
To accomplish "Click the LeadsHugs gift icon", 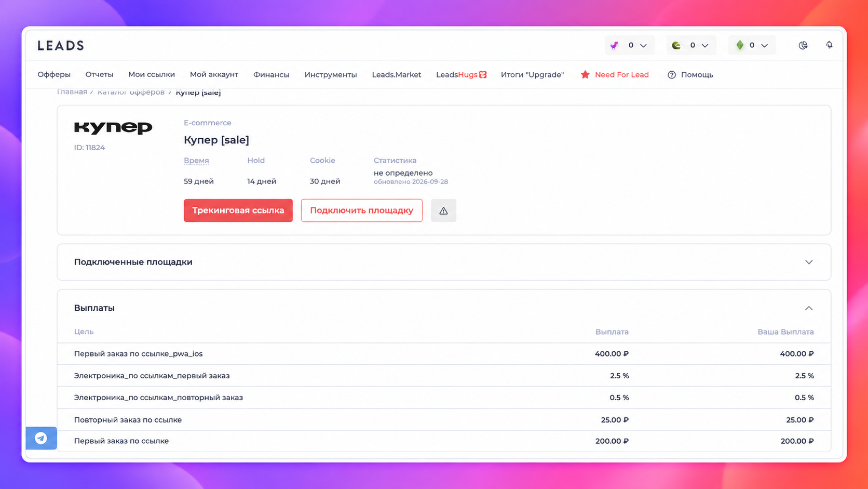I will click(x=483, y=75).
